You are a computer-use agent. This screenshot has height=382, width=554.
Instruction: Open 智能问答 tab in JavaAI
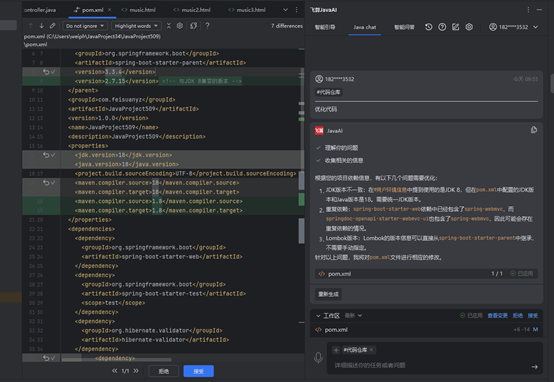click(404, 27)
